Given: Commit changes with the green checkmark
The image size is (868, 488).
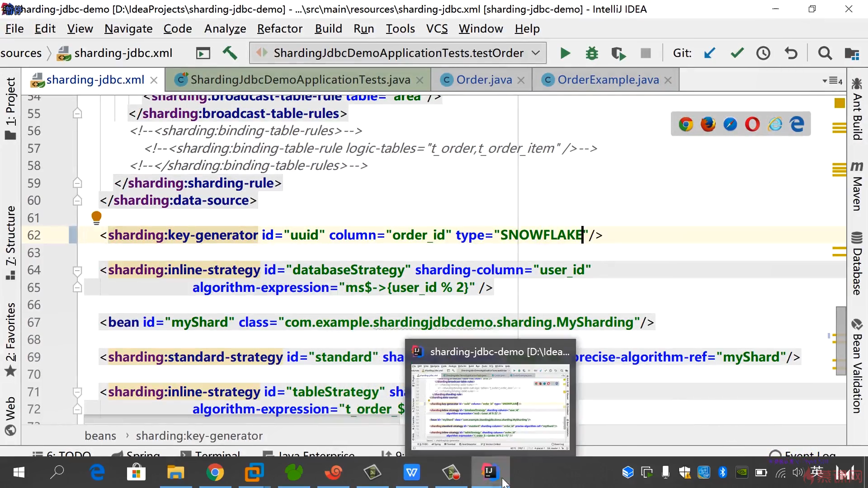Looking at the screenshot, I should (x=737, y=53).
